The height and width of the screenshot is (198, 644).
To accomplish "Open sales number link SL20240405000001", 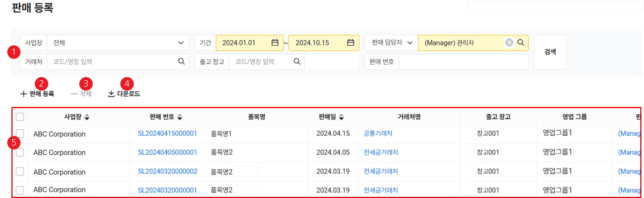I will coord(167,152).
